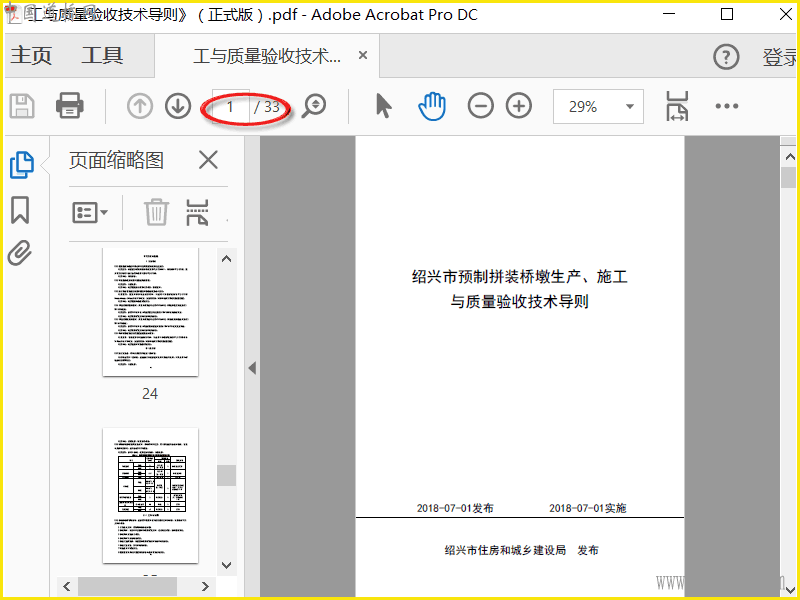Screen dimensions: 800x600
Task: Close the 页面缩略图 panel
Action: [208, 160]
